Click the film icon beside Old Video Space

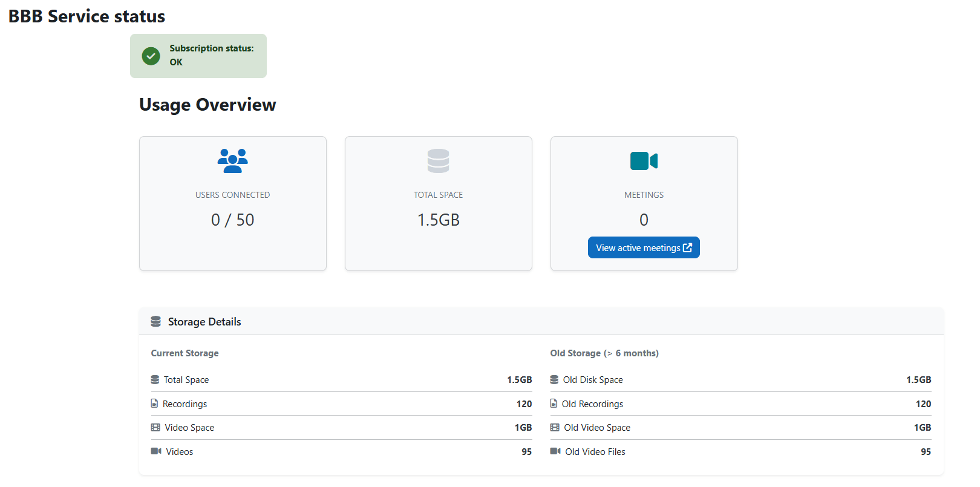click(x=555, y=427)
